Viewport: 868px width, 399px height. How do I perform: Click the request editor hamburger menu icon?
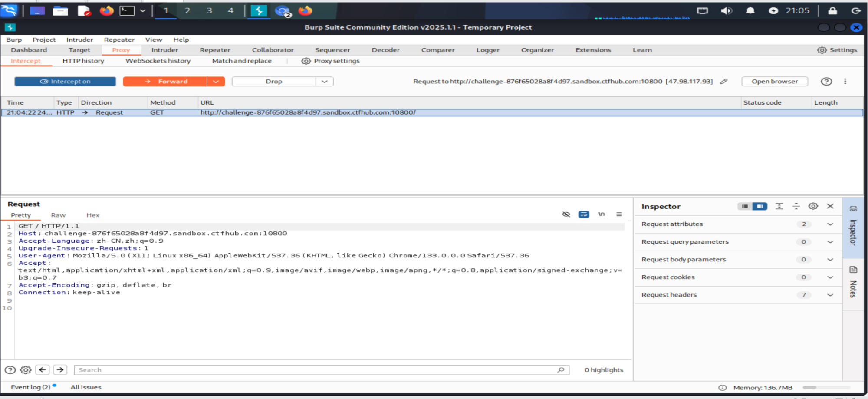coord(619,214)
